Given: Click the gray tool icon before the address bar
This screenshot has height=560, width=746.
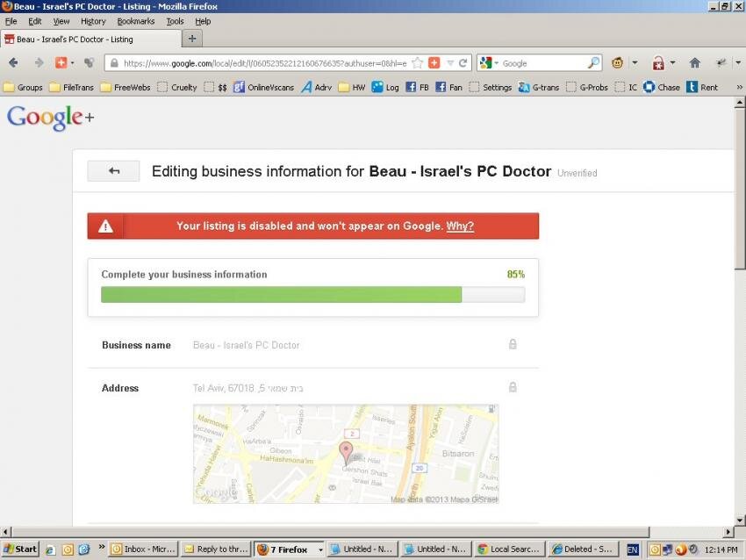Looking at the screenshot, I should coord(89,63).
